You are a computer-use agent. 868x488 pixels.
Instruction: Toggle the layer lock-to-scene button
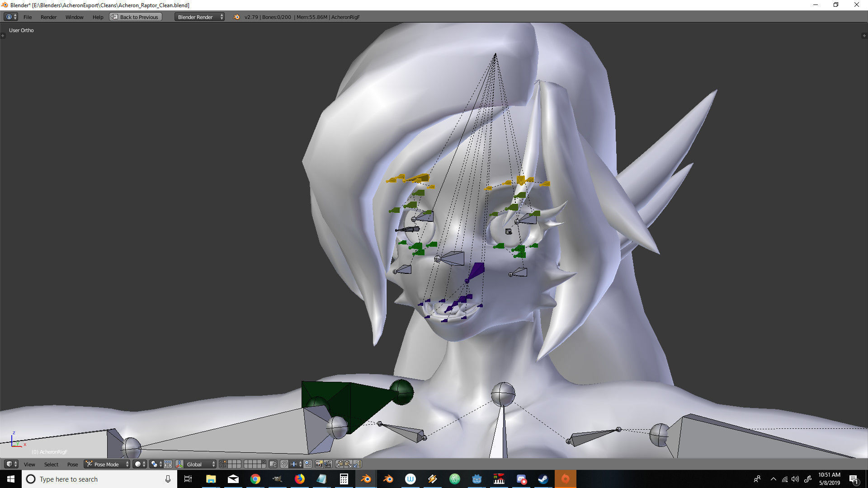tap(273, 464)
